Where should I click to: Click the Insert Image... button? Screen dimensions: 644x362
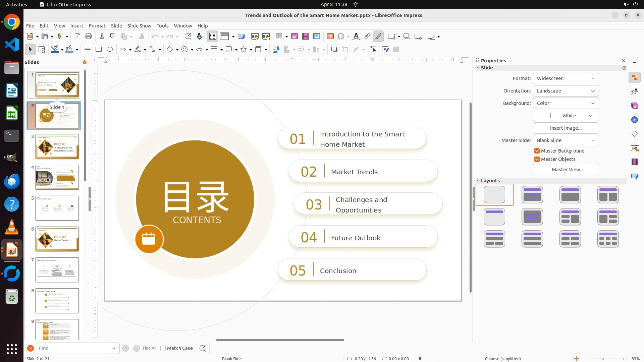coord(566,128)
